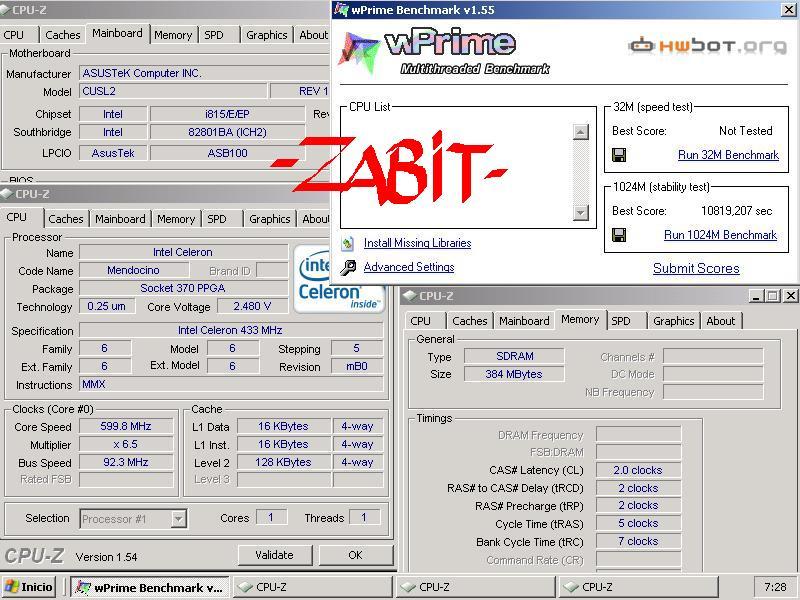The width and height of the screenshot is (800, 600).
Task: Open Advanced Settings link
Action: coord(409,267)
